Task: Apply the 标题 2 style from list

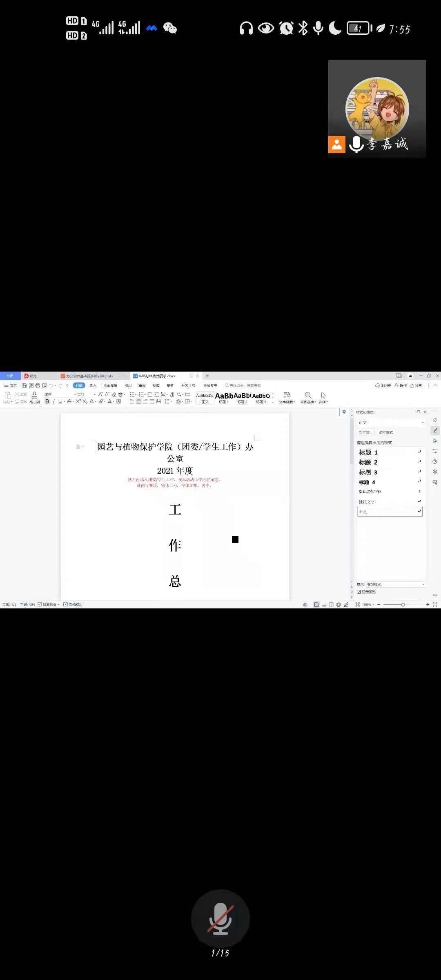Action: point(368,462)
